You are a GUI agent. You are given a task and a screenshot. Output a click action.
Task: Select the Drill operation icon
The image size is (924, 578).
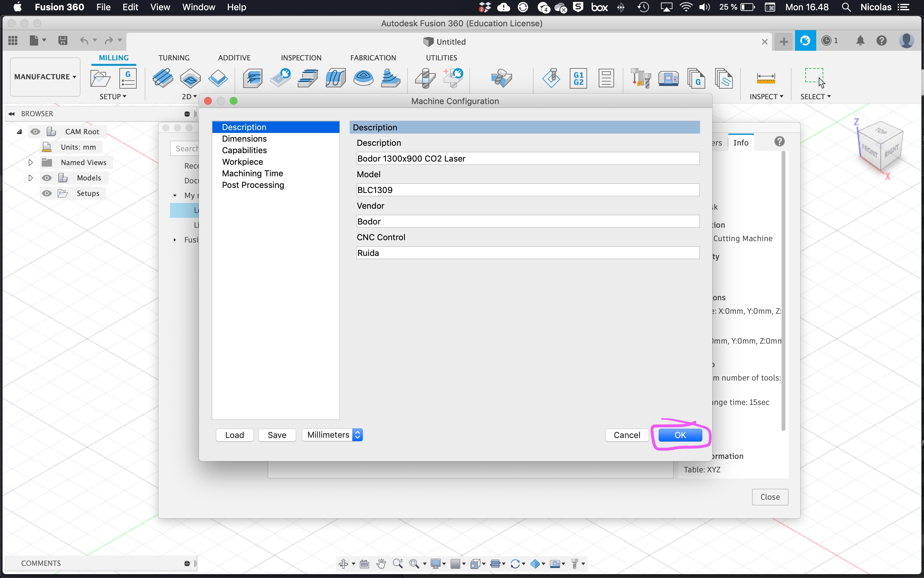425,78
